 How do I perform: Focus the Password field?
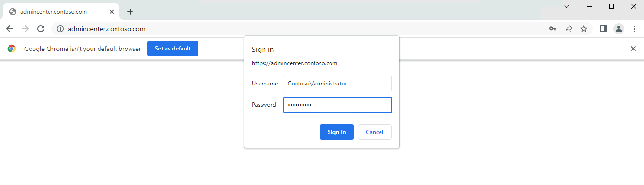tap(338, 105)
